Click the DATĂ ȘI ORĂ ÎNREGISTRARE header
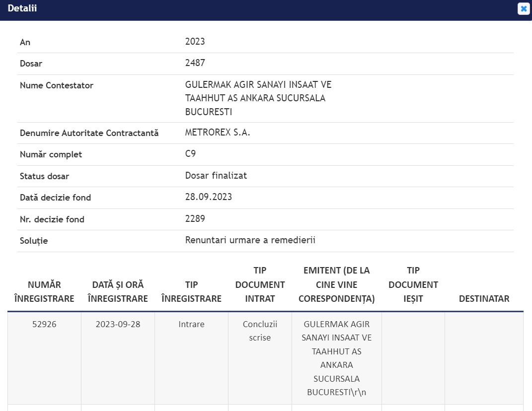532x411 pixels. click(118, 292)
